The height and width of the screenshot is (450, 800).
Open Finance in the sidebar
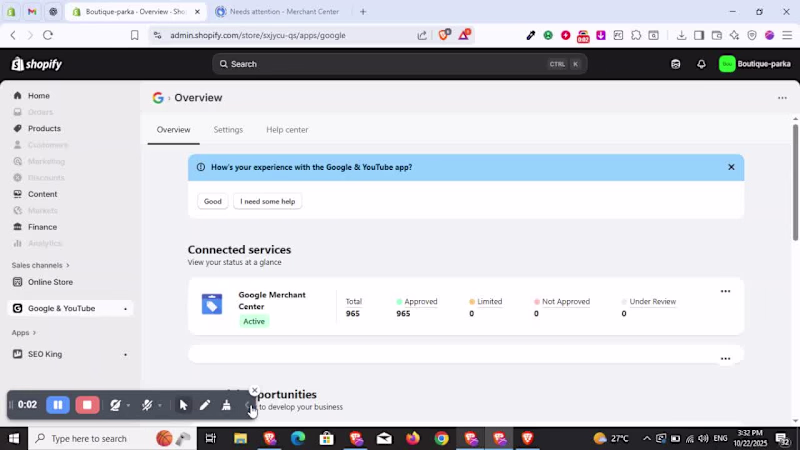[42, 227]
